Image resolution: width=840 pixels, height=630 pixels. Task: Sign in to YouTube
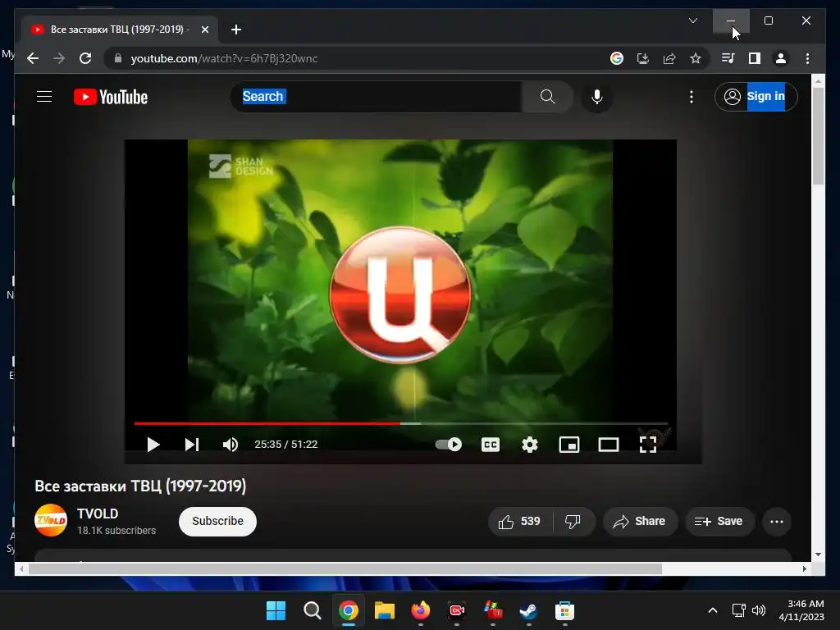pos(756,97)
